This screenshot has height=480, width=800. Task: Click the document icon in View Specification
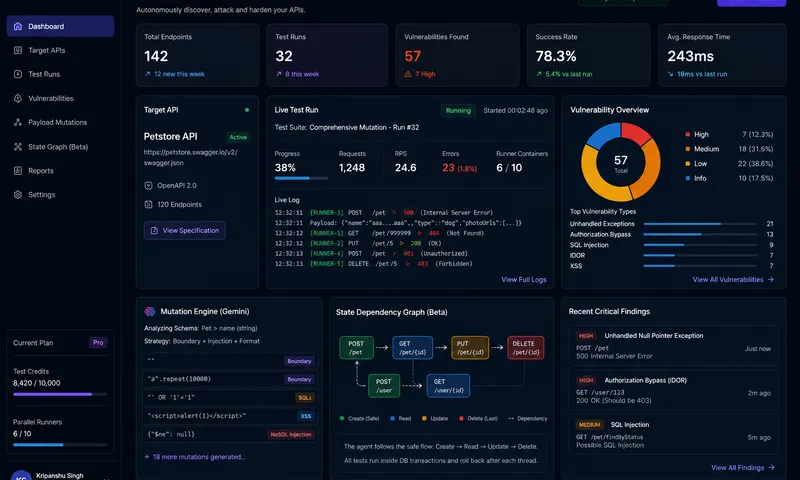tap(154, 231)
